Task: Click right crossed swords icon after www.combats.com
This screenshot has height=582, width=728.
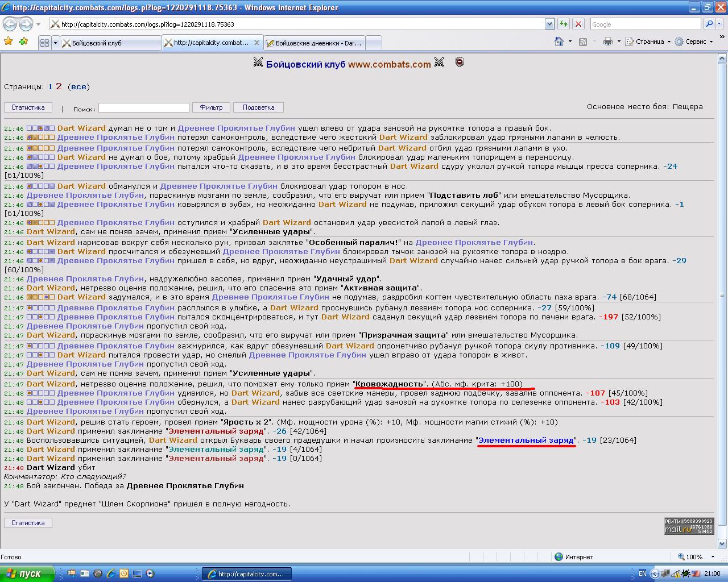Action: click(439, 63)
